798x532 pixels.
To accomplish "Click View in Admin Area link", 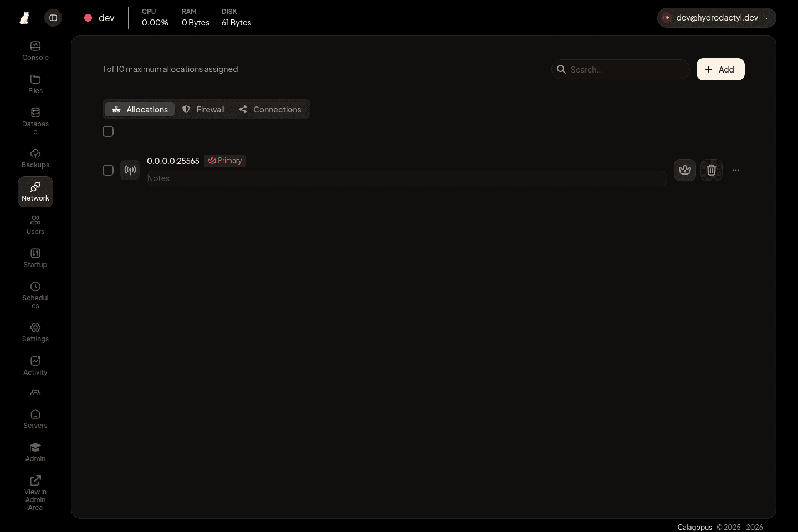I will coord(35,493).
